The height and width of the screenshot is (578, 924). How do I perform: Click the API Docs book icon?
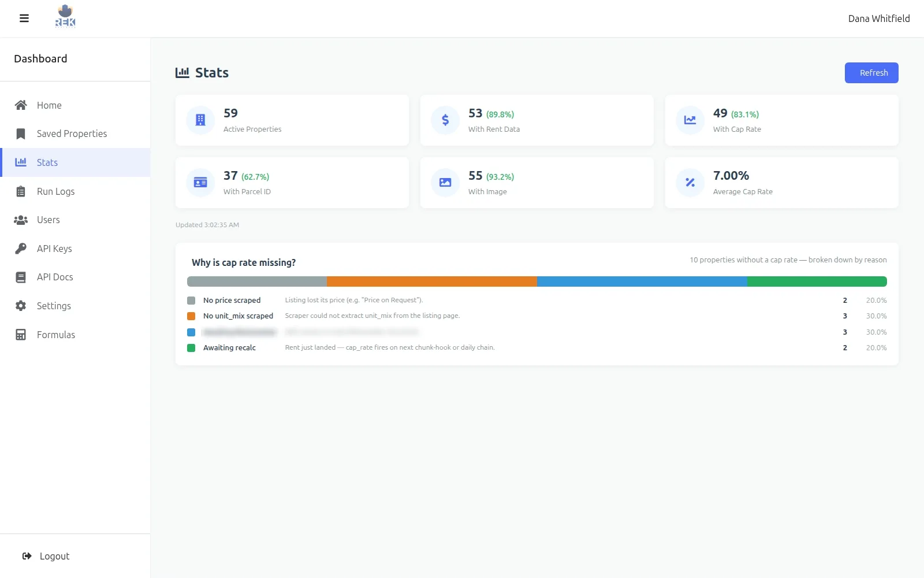(x=21, y=277)
